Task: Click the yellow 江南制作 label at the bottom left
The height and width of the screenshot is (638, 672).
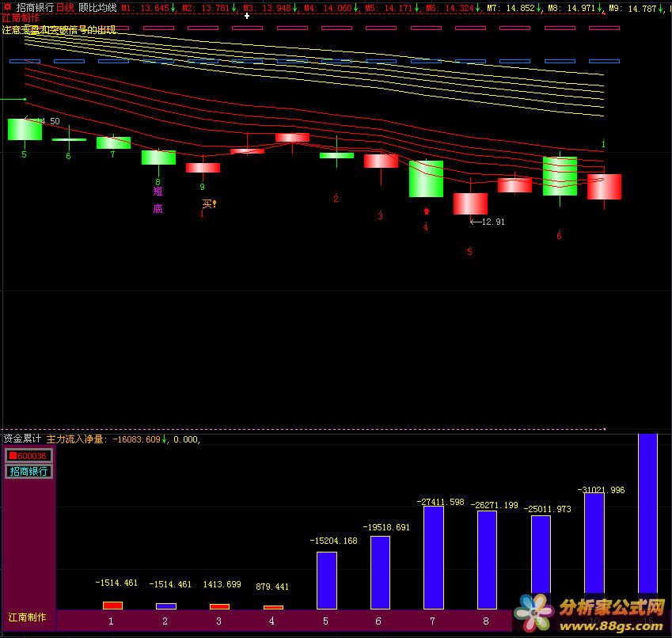Action: pyautogui.click(x=27, y=617)
